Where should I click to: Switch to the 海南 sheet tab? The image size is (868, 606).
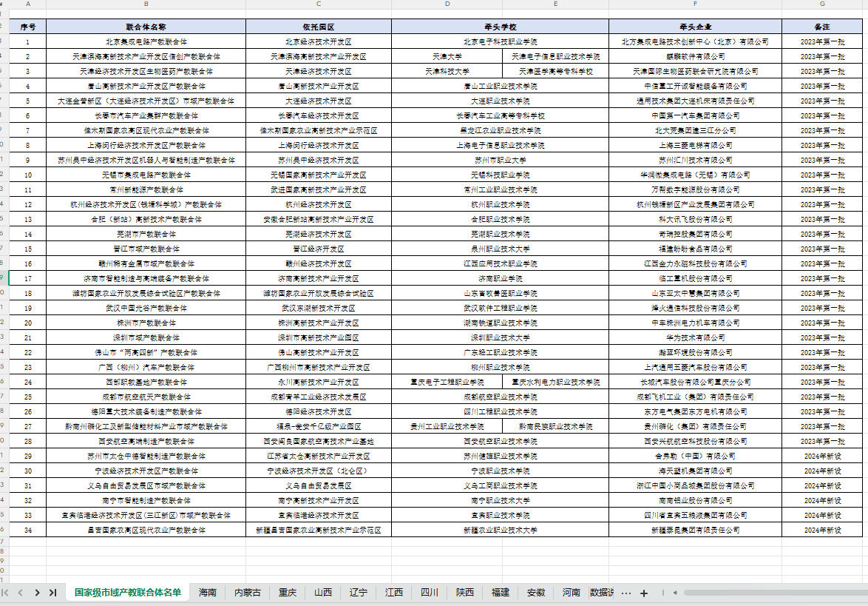(x=208, y=593)
